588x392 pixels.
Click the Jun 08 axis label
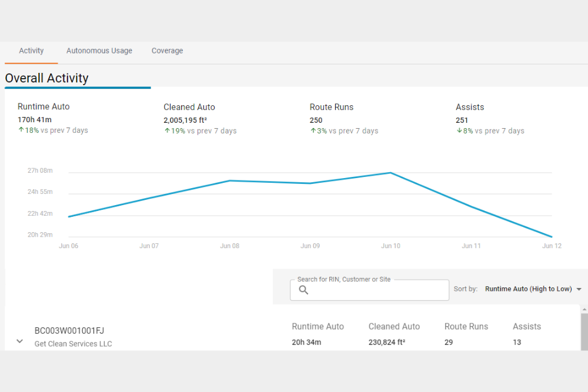229,246
